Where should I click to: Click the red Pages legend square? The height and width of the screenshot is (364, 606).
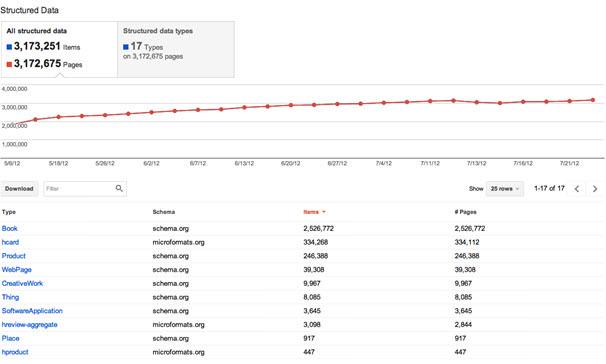9,65
